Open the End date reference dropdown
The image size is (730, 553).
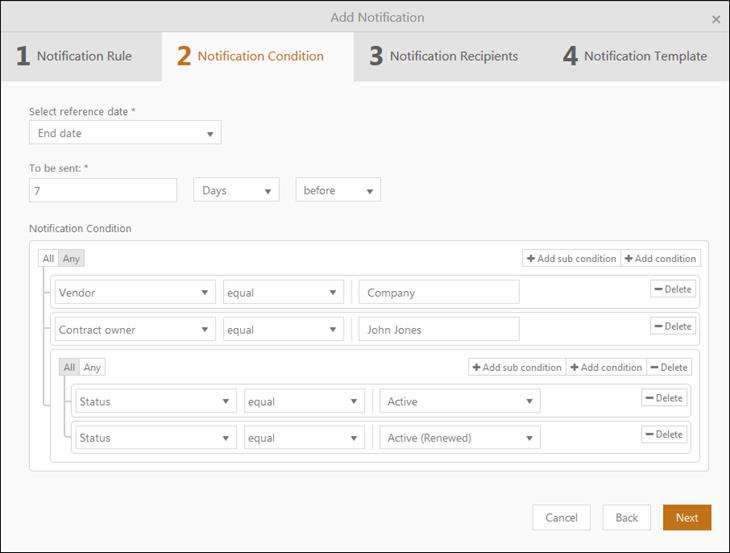(x=125, y=133)
